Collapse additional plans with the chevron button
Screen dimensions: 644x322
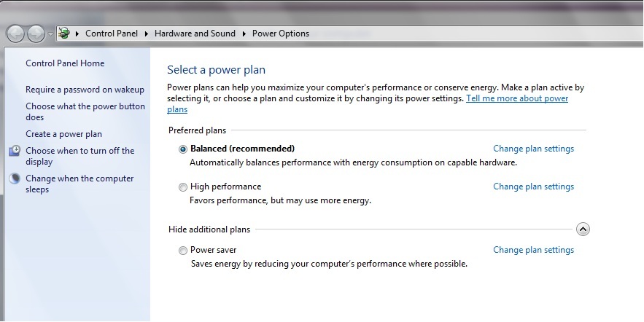coord(583,229)
